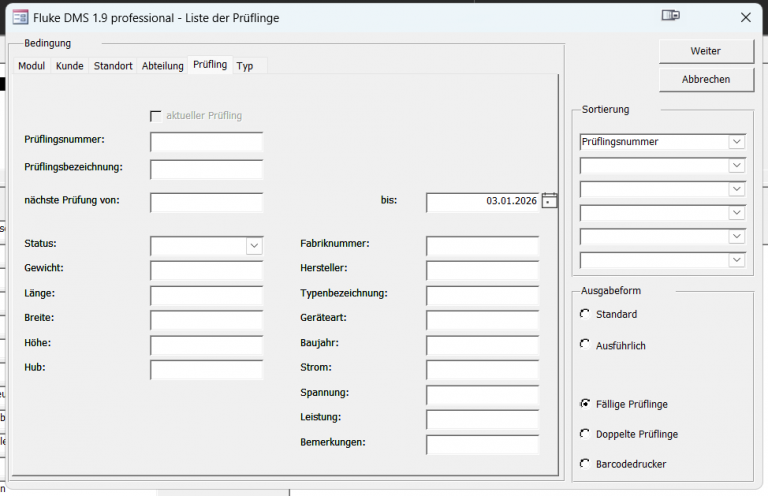Focus the Gewicht input field
The image size is (768, 496).
pos(206,270)
